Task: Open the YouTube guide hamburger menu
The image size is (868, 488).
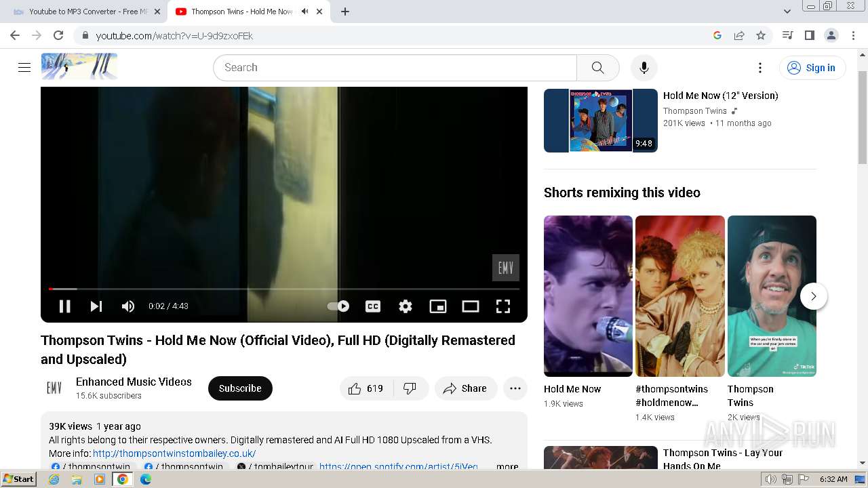Action: click(x=24, y=67)
